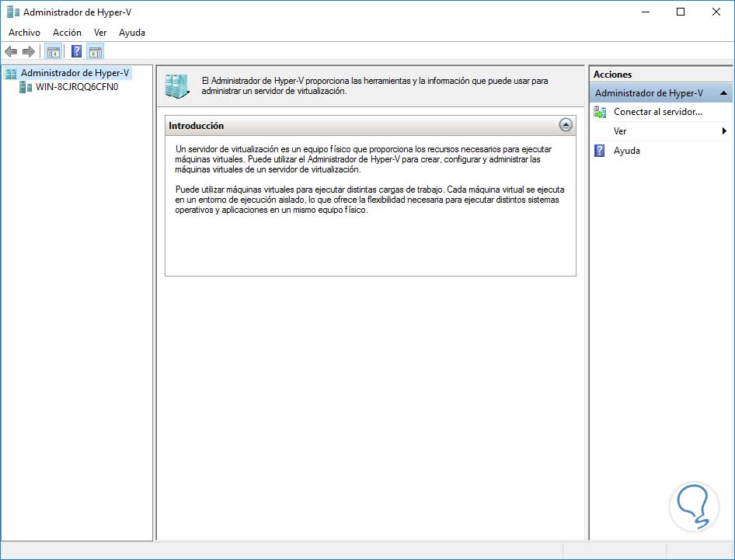Click the Acciones pane header

tap(660, 74)
